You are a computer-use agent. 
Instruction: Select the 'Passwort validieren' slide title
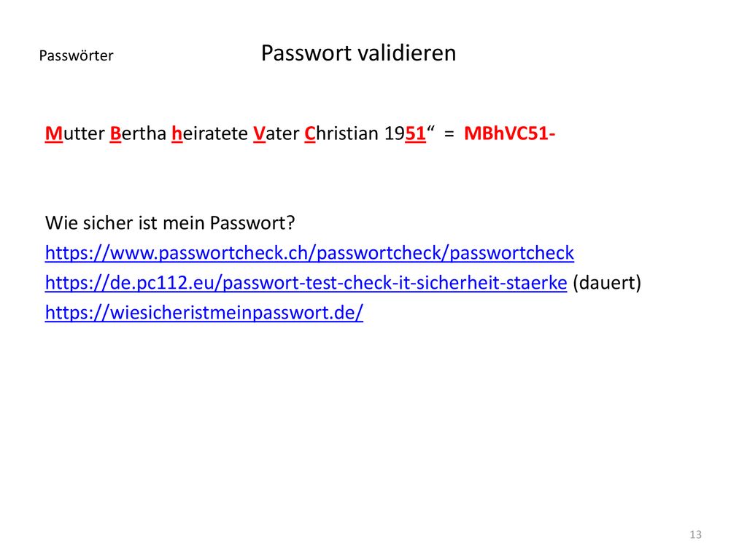coord(358,52)
